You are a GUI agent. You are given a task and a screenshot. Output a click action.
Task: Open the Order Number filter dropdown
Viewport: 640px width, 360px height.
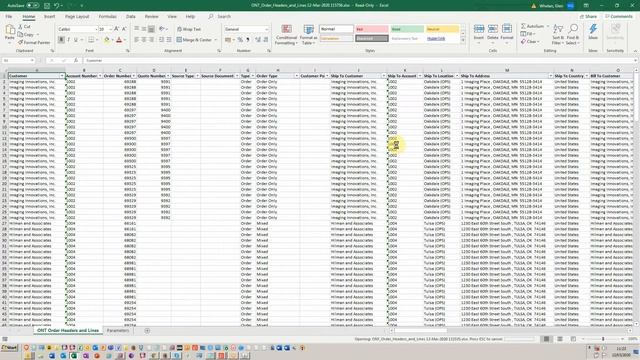pos(133,76)
